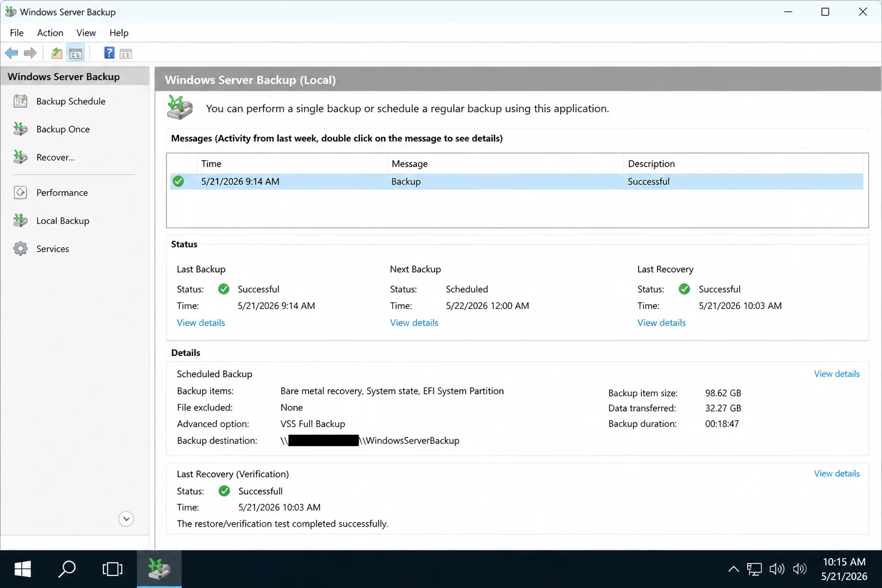
Task: Click the Last Backup green status checkmark
Action: pyautogui.click(x=224, y=289)
